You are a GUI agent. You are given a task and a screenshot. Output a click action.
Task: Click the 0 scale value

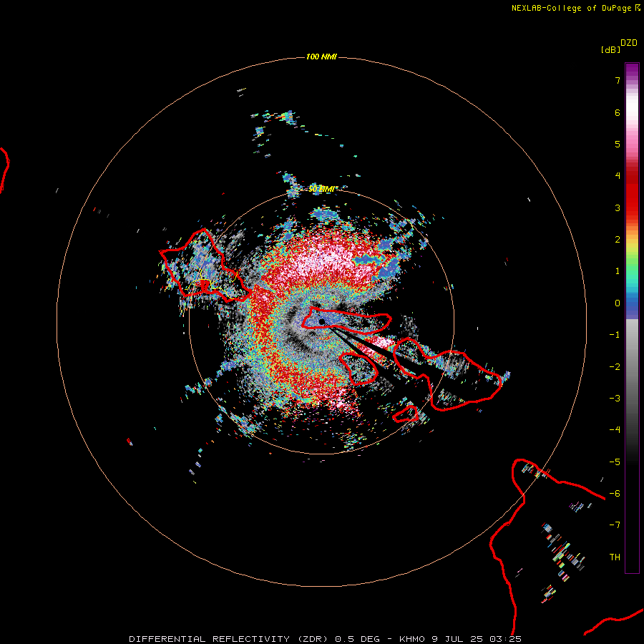coord(618,303)
